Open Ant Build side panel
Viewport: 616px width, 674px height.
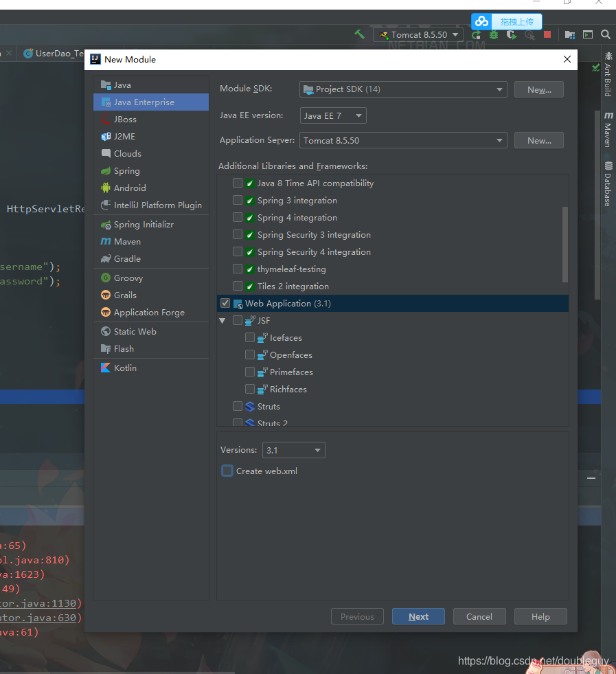608,74
